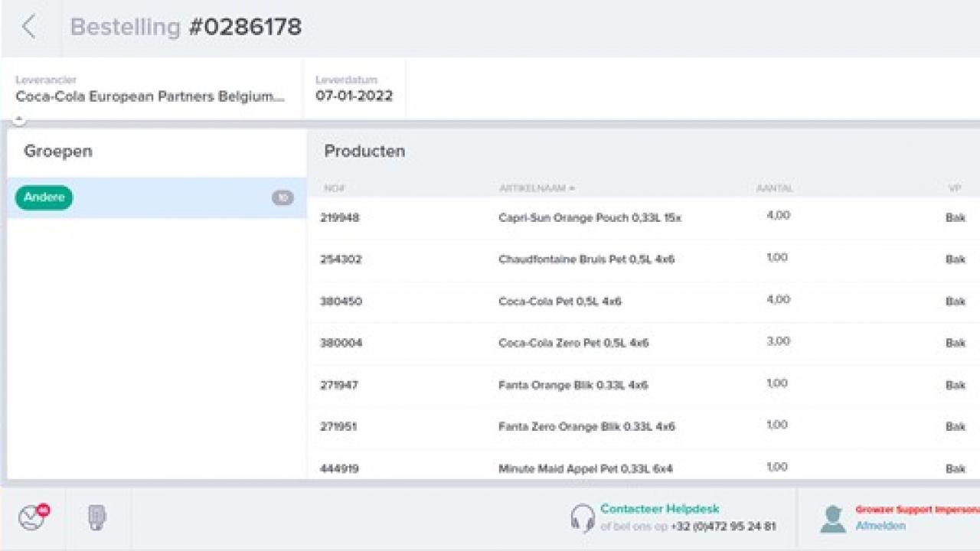Select product number 444919
The image size is (980, 551).
tap(339, 468)
